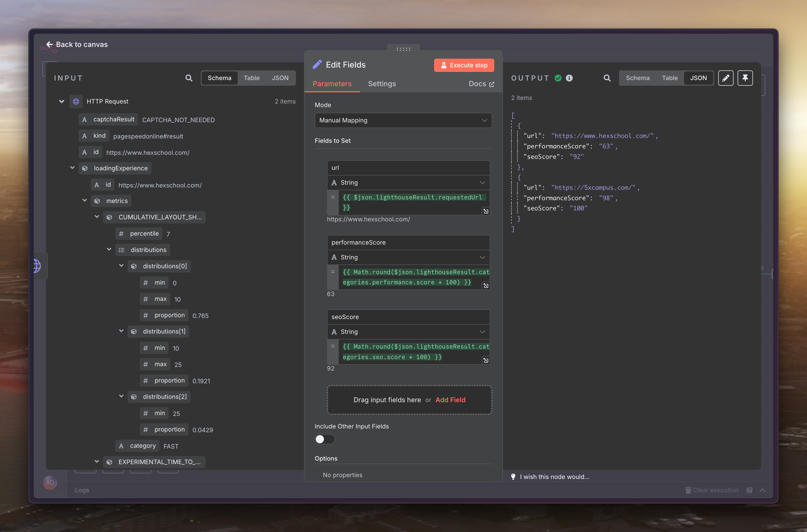
Task: Click the output panel search icon
Action: [x=607, y=78]
